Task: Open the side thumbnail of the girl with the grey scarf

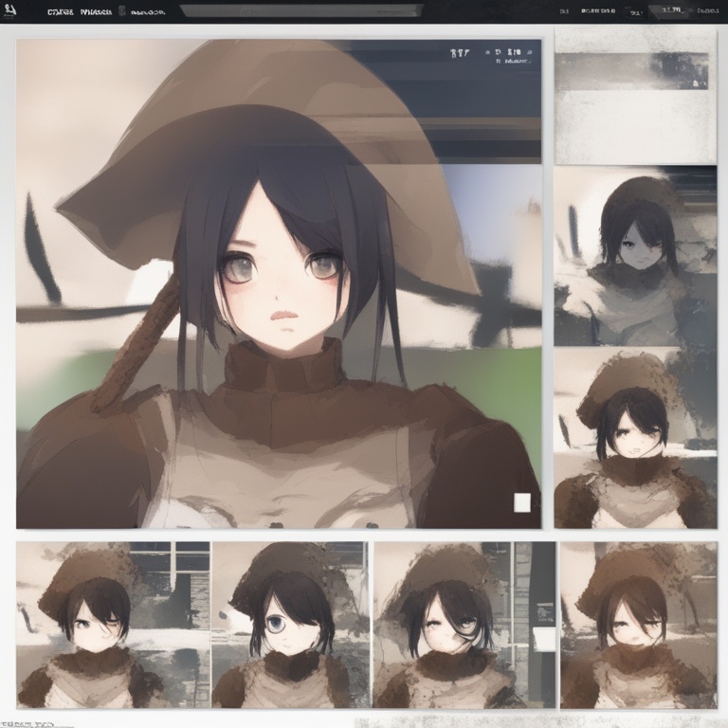Action: (x=635, y=256)
